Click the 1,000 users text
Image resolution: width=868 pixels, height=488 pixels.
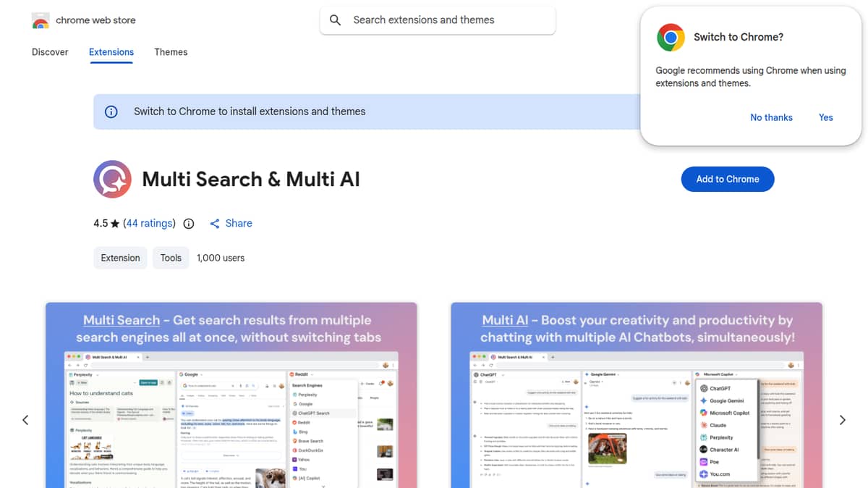point(221,258)
